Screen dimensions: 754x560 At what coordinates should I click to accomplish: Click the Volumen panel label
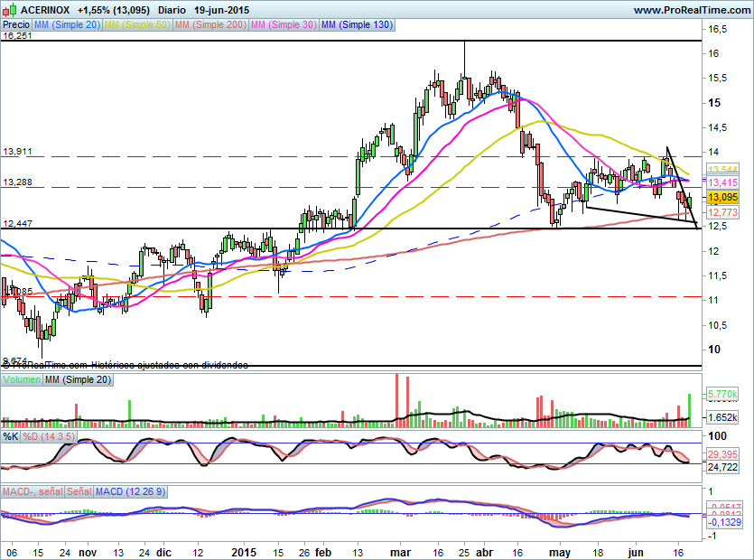point(22,380)
